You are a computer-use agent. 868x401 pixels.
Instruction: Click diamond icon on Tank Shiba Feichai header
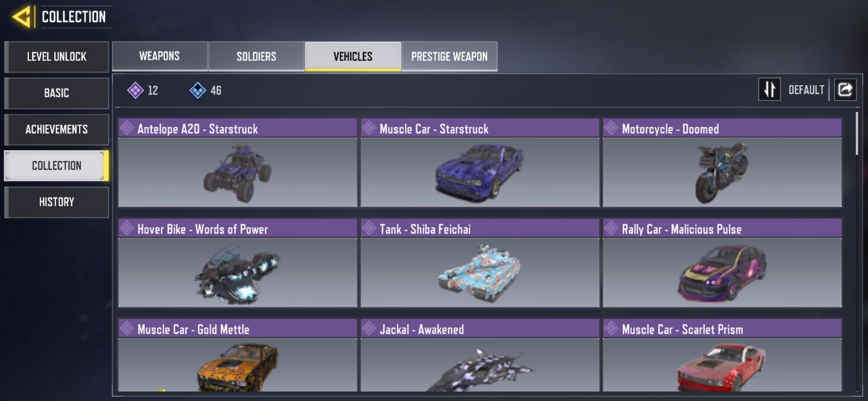369,228
